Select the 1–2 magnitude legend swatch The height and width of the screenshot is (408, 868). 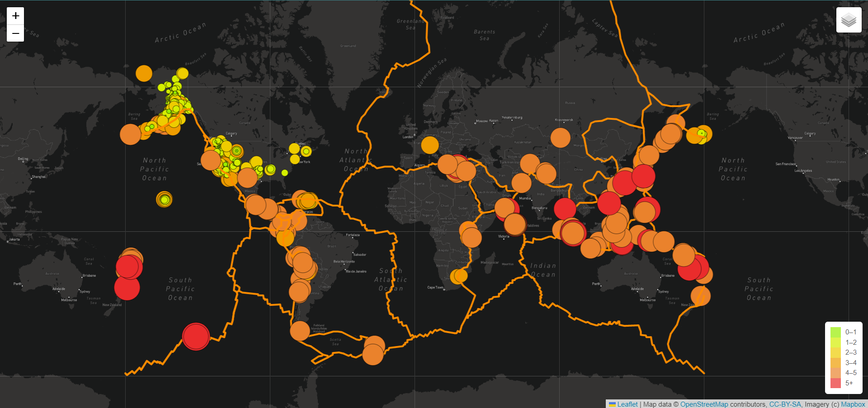[x=835, y=342]
